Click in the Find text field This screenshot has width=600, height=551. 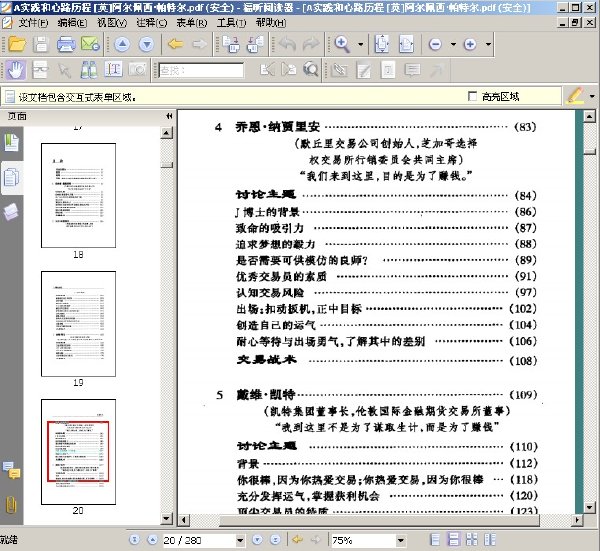pyautogui.click(x=201, y=70)
